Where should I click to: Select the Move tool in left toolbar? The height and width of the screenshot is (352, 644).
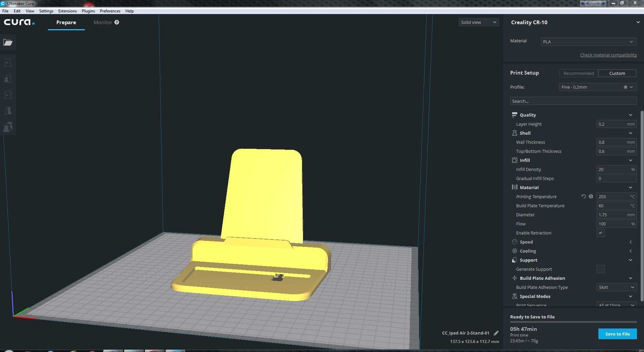[x=8, y=62]
